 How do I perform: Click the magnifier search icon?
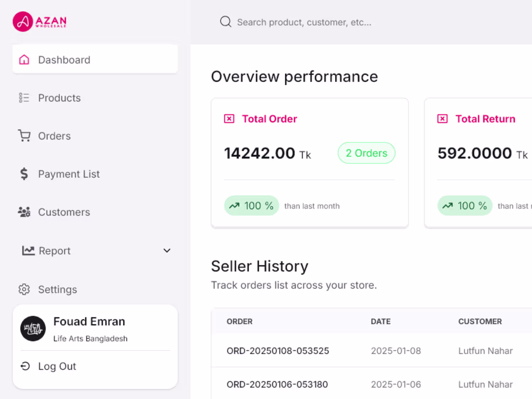coord(226,22)
